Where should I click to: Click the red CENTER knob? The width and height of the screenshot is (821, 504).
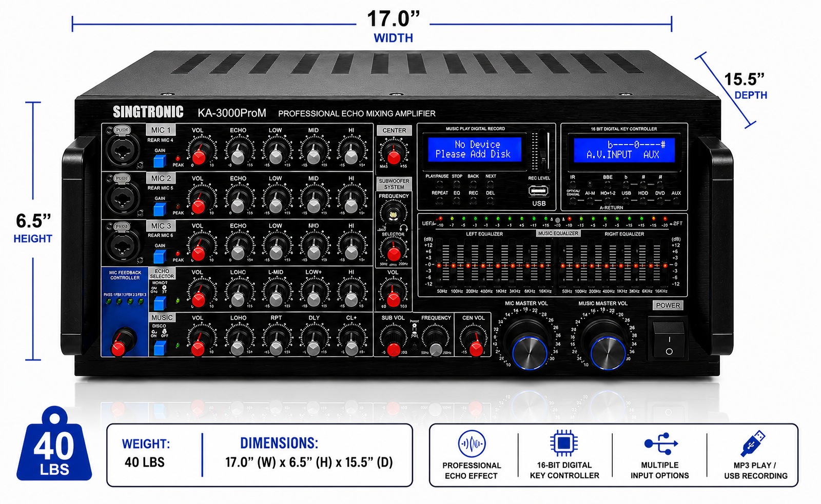[394, 154]
